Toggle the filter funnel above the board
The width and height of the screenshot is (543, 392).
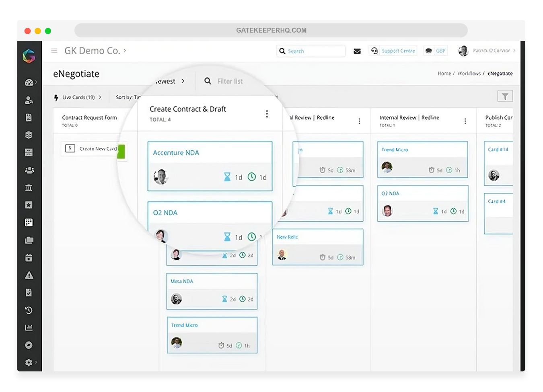(x=505, y=96)
